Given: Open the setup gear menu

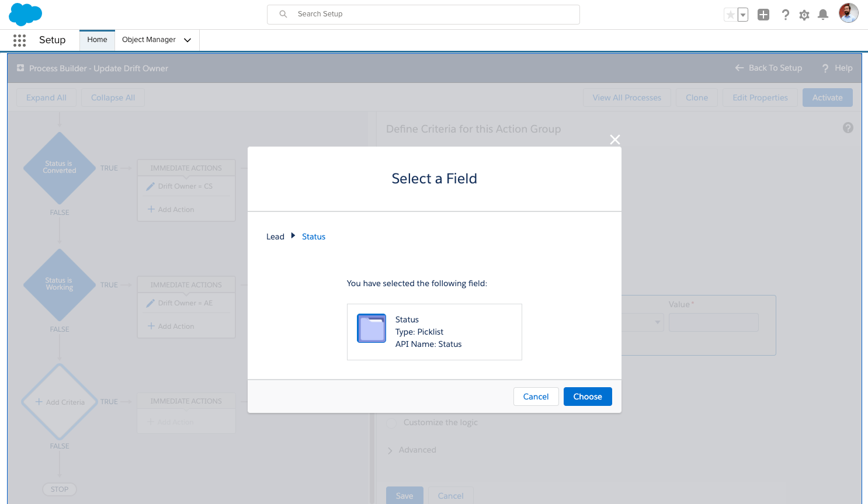Looking at the screenshot, I should (804, 15).
